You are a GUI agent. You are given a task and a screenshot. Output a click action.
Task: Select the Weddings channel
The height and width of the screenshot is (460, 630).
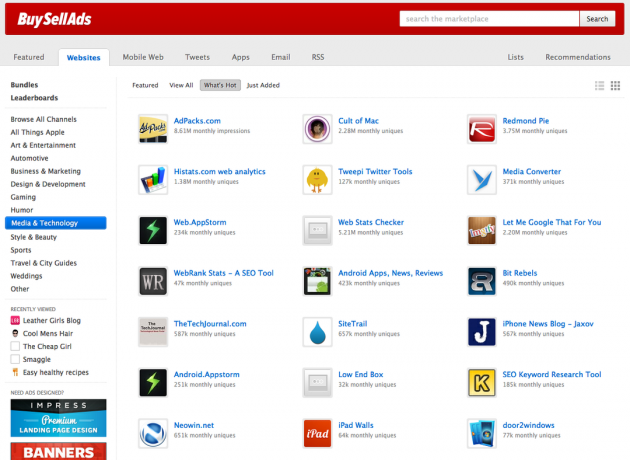(26, 276)
